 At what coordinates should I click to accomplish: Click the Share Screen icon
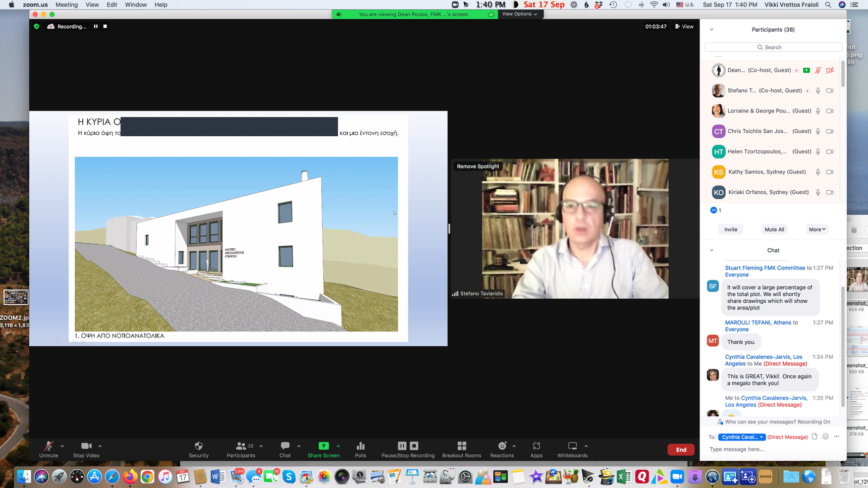(x=323, y=446)
